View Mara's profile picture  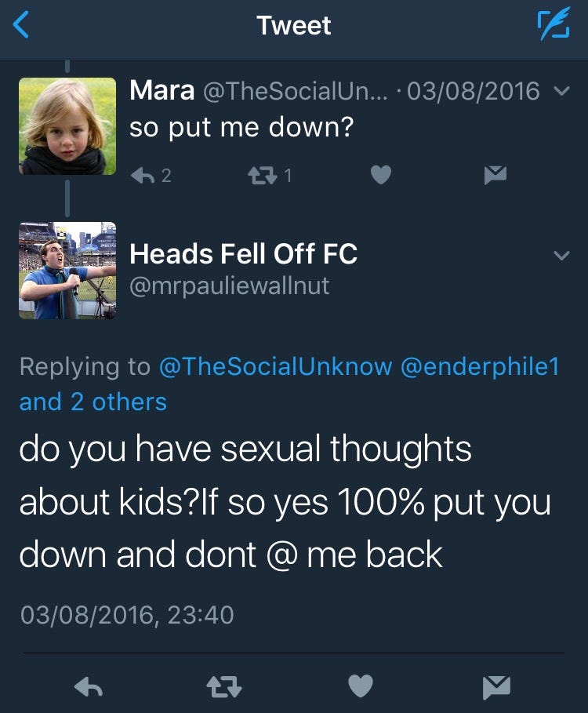tap(67, 126)
